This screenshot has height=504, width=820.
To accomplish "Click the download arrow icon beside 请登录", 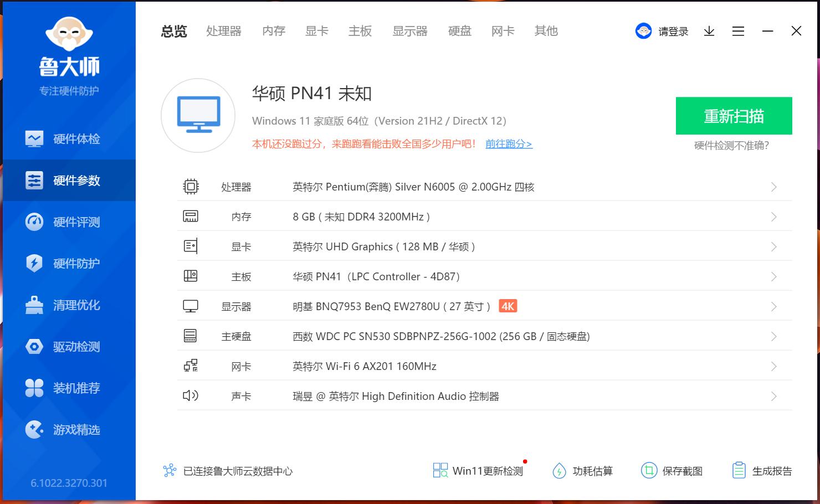I will point(709,32).
